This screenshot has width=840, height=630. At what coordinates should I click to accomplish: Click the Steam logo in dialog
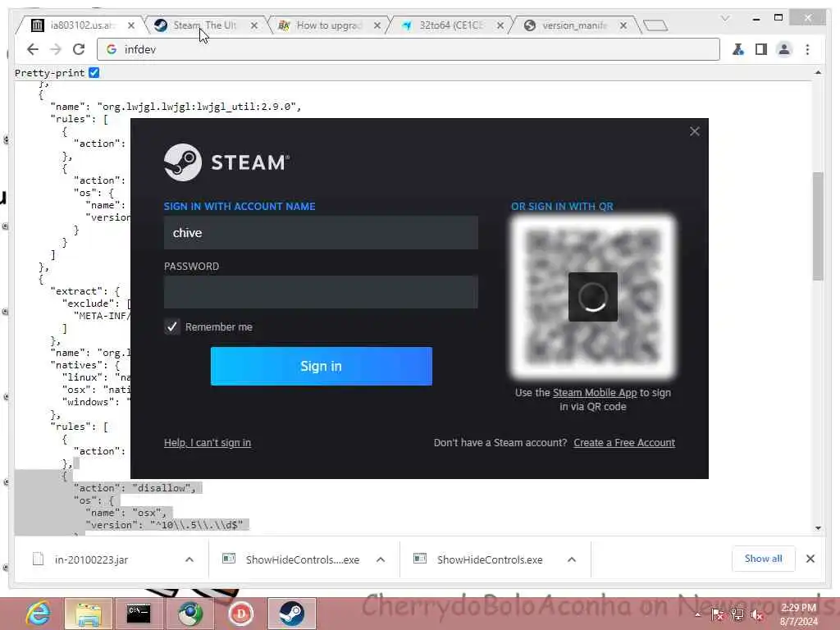(x=226, y=162)
